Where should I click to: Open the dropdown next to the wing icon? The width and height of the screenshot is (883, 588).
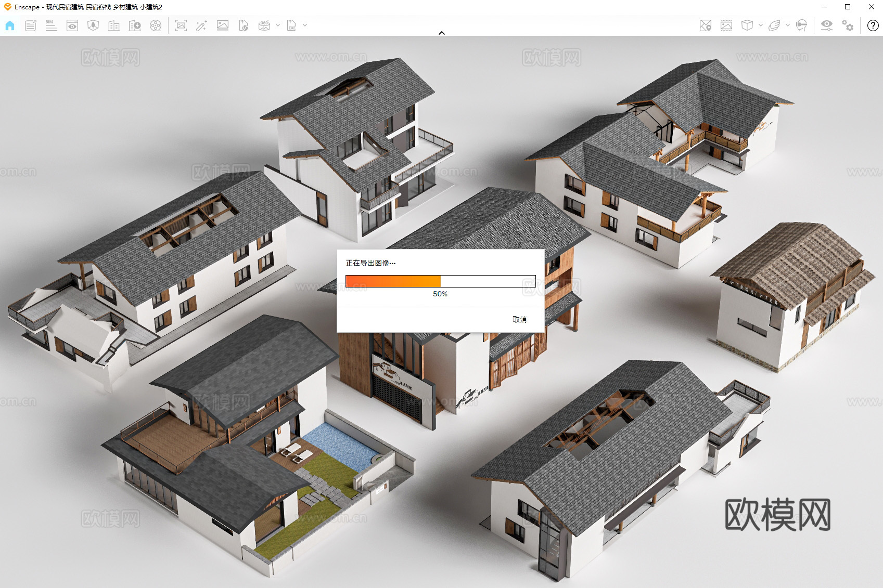pos(788,25)
